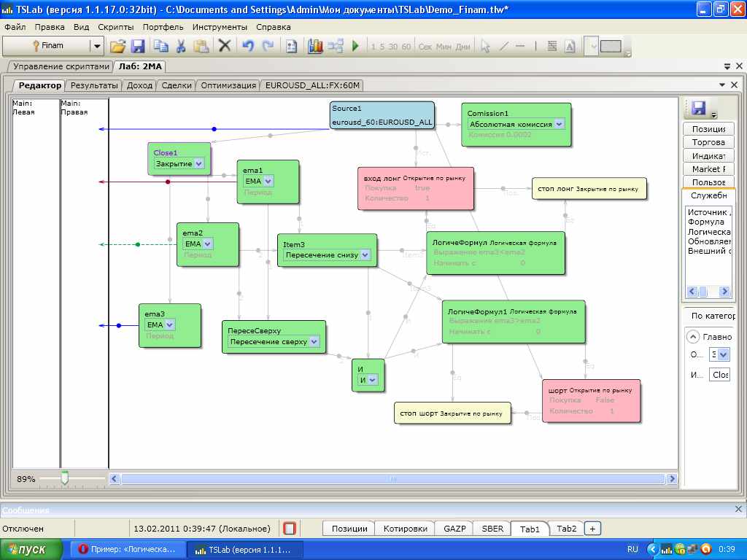Open the Инструменты menu
Viewport: 747px width, 560px height.
pos(220,27)
